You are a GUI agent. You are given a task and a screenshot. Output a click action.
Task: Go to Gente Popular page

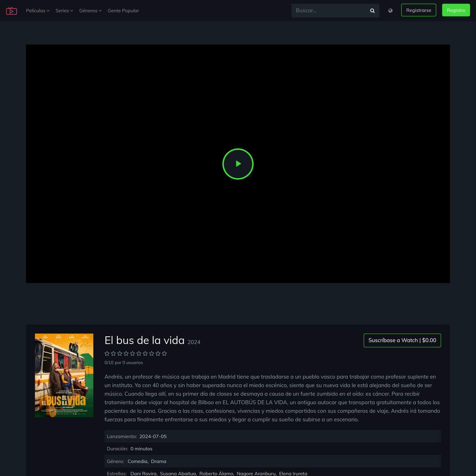123,11
